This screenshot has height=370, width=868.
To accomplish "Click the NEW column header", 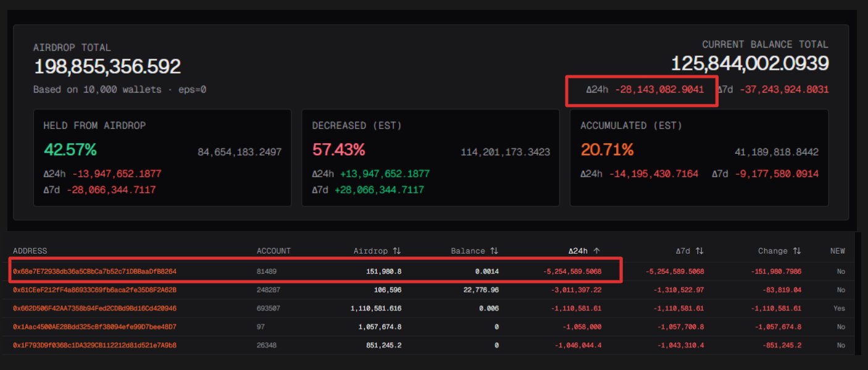I will tap(837, 251).
